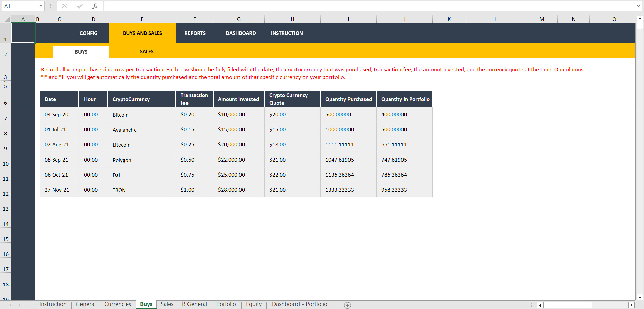
Task: Click horizontal scrollbar right arrow
Action: 632,305
